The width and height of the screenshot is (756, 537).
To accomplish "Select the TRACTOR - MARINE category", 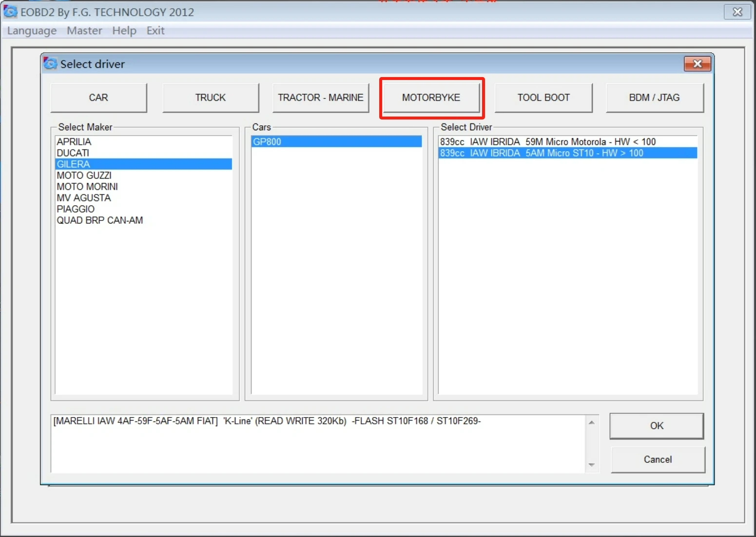I will click(x=321, y=98).
